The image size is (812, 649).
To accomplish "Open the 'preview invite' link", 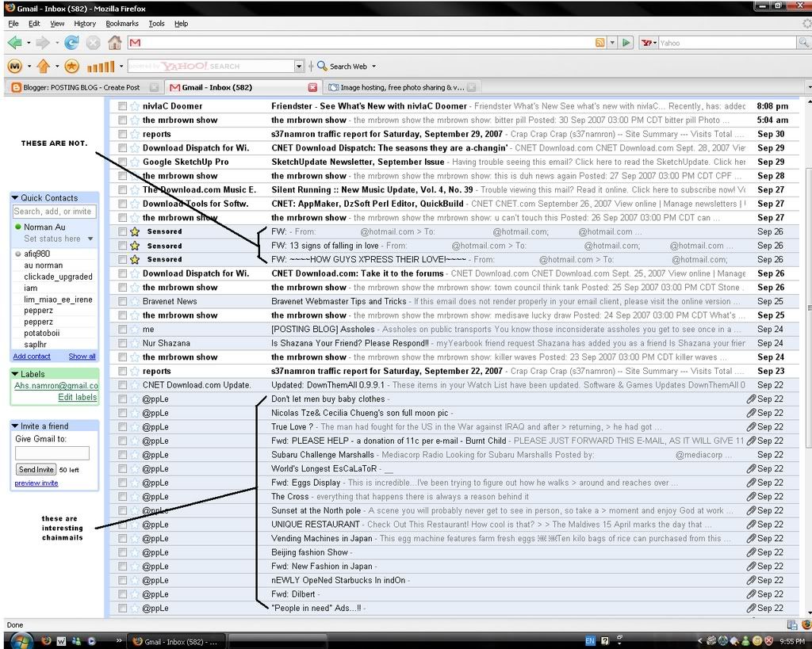I will coord(36,483).
